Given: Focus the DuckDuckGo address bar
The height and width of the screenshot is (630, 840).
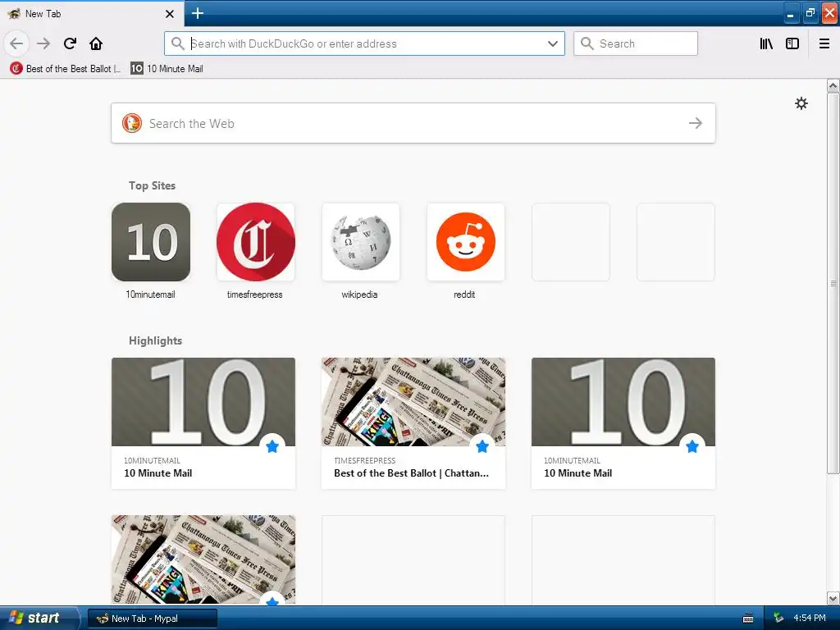Looking at the screenshot, I should click(x=364, y=43).
